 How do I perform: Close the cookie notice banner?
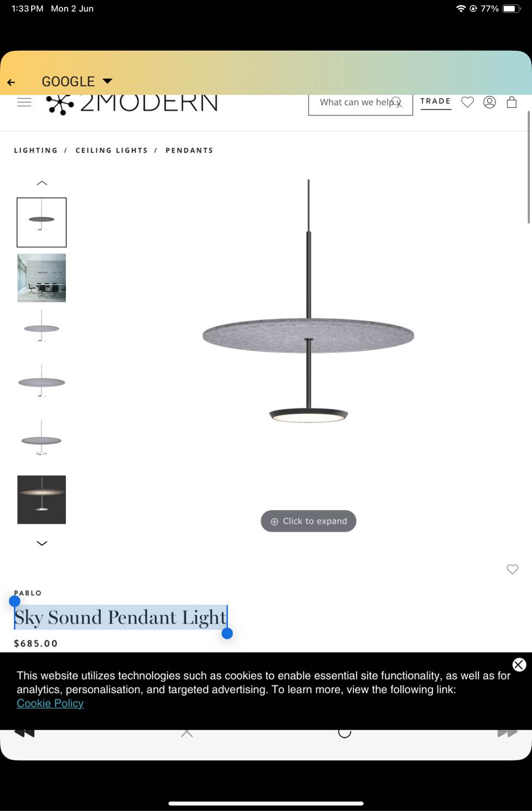tap(519, 664)
